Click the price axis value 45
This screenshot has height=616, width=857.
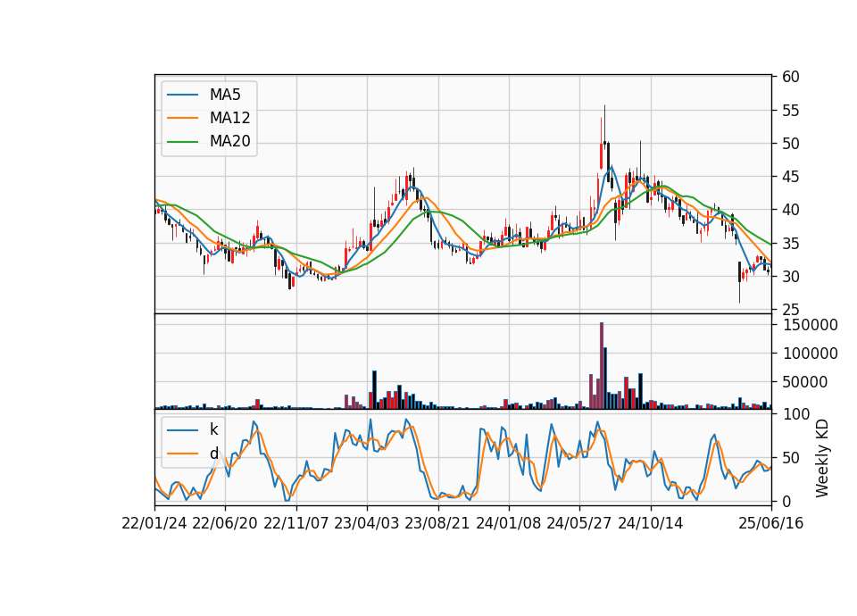point(790,177)
